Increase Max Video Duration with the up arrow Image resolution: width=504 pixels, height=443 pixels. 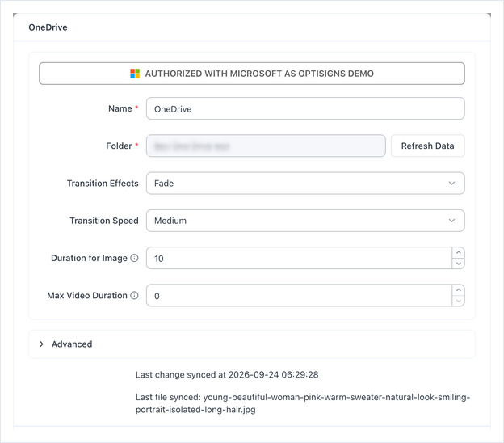(458, 290)
